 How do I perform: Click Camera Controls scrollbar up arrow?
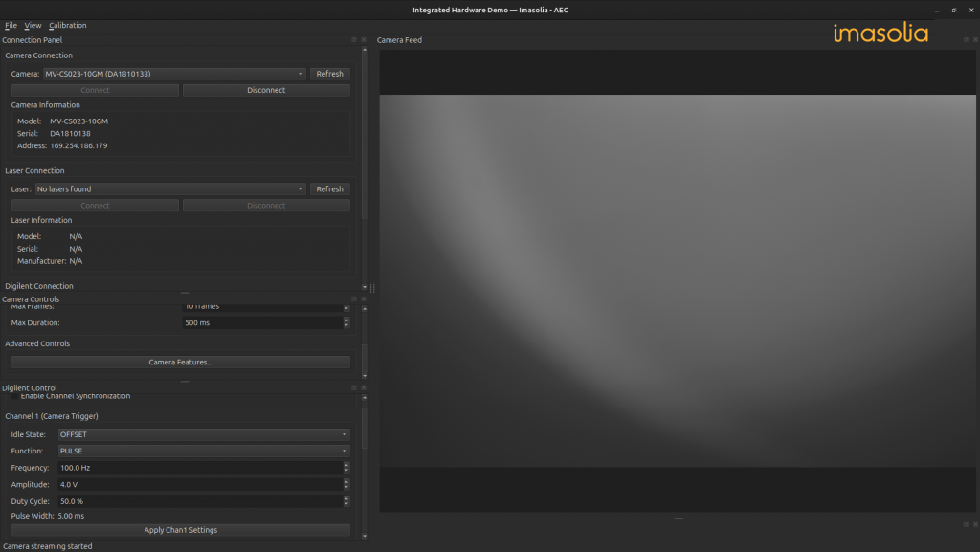tap(365, 308)
